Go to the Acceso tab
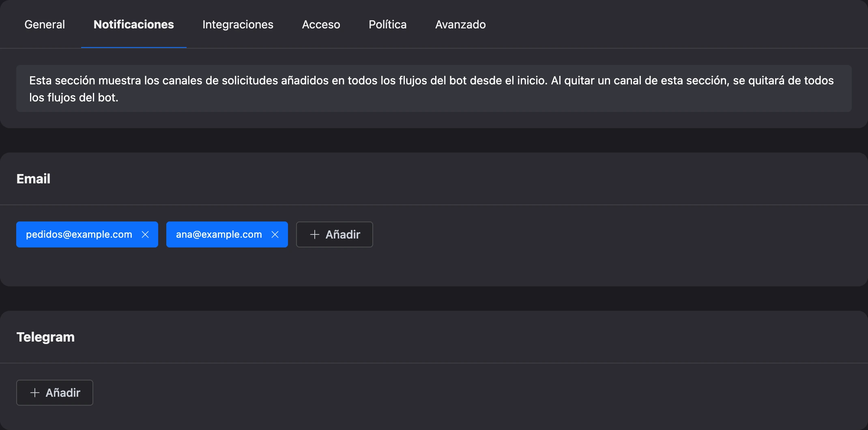Viewport: 868px width, 430px height. (x=321, y=24)
